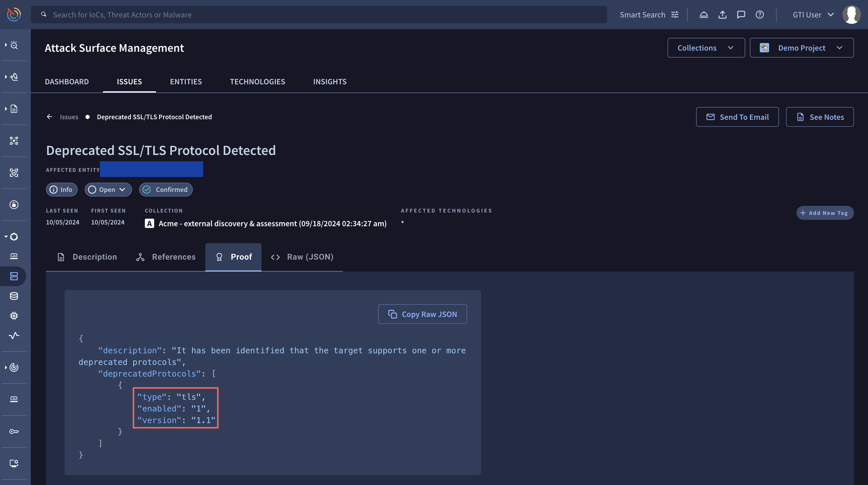Image resolution: width=868 pixels, height=485 pixels.
Task: Click the Issues breadcrumb link
Action: pyautogui.click(x=69, y=117)
